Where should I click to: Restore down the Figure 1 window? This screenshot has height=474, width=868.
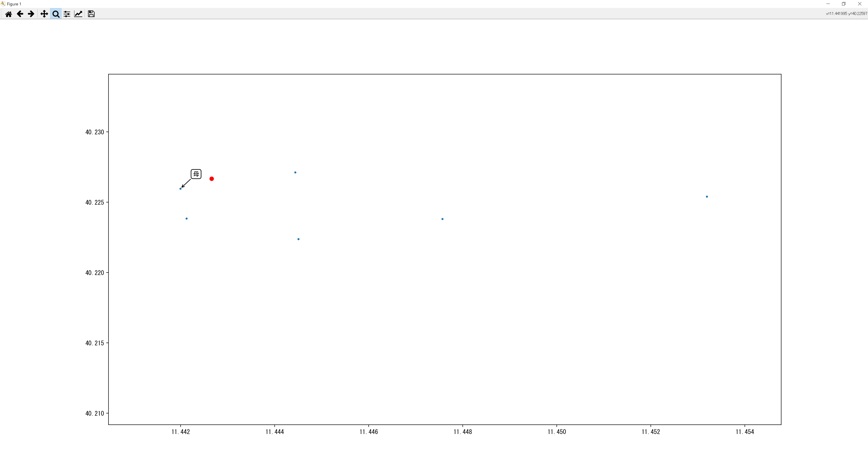tap(843, 4)
